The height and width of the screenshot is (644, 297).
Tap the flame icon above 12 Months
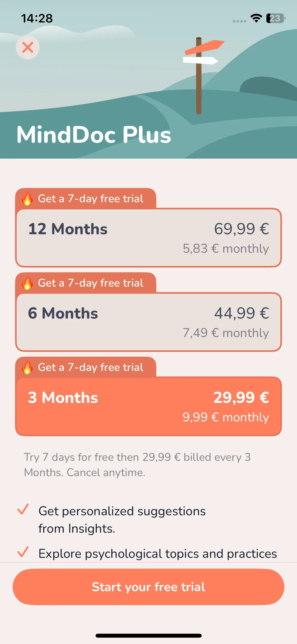(x=27, y=199)
